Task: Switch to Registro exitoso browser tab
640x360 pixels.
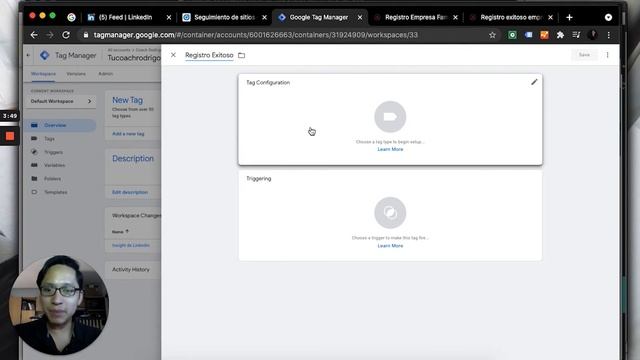Action: pos(511,17)
